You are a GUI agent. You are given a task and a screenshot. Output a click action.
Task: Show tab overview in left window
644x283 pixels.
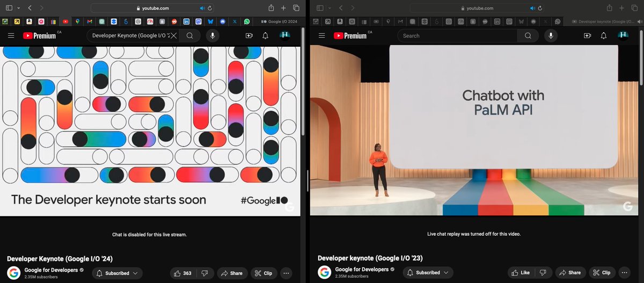click(x=296, y=8)
